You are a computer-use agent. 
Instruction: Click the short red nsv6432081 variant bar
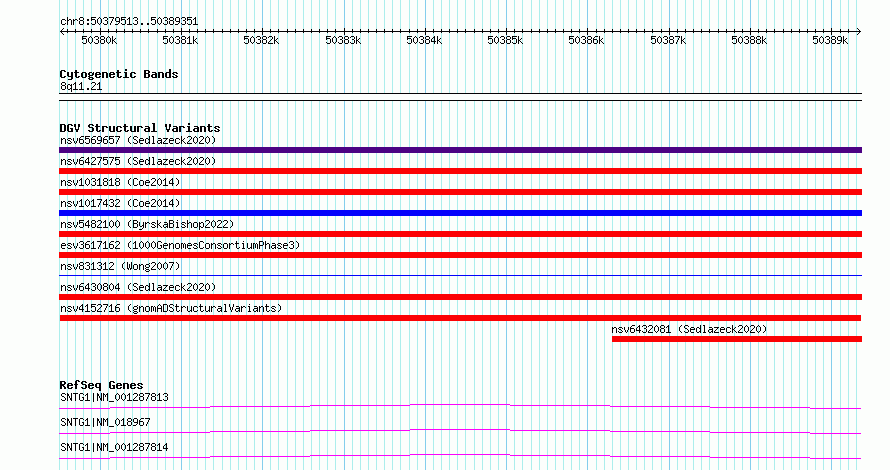(737, 339)
